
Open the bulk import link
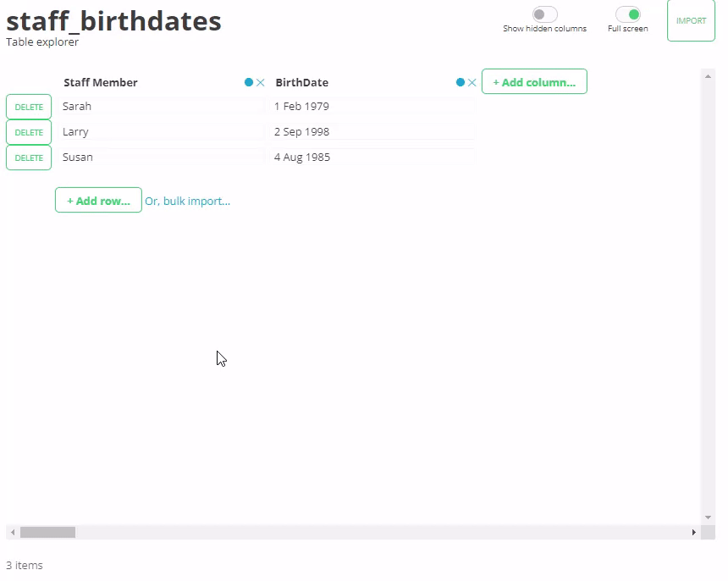[x=187, y=201]
